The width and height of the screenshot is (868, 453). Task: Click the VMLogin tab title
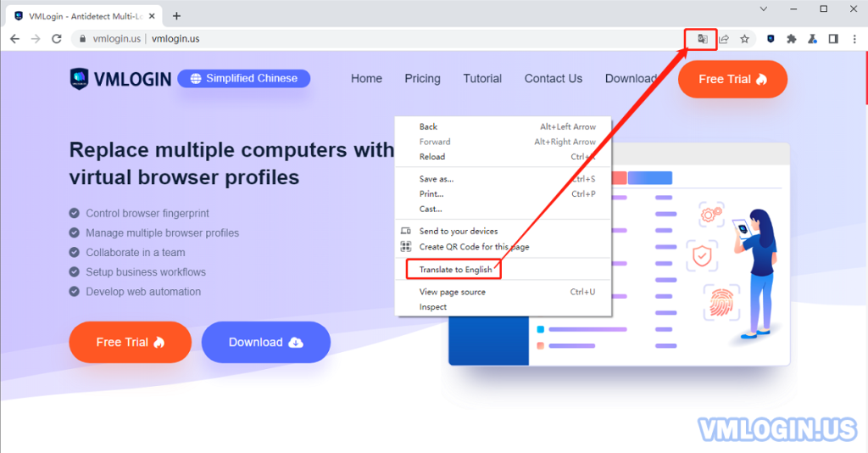tap(86, 16)
